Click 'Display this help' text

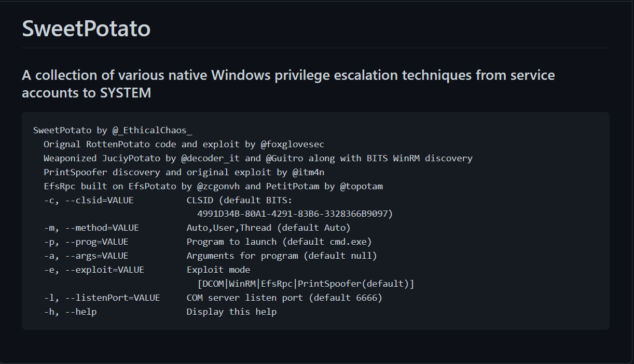click(231, 312)
